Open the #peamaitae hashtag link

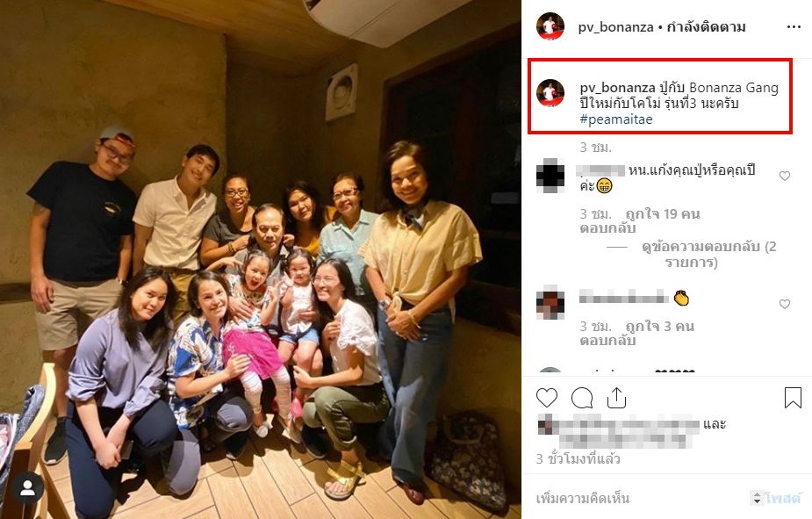[x=615, y=119]
